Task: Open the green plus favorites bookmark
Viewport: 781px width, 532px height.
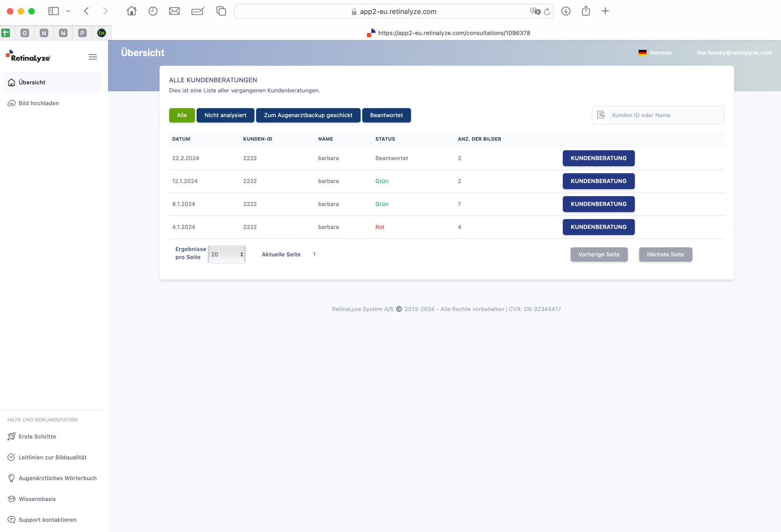Action: (x=6, y=33)
